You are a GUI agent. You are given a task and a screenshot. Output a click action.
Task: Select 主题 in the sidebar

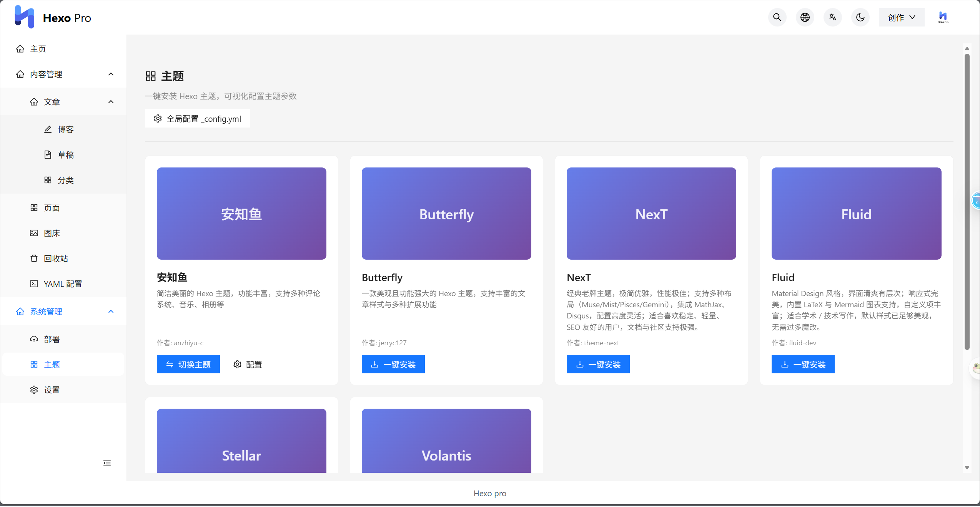click(63, 365)
